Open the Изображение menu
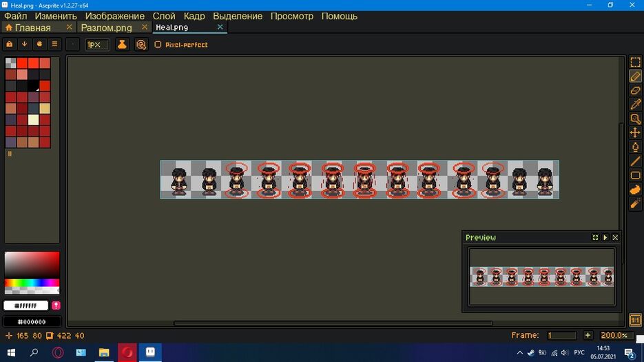The height and width of the screenshot is (362, 644). coord(115,16)
